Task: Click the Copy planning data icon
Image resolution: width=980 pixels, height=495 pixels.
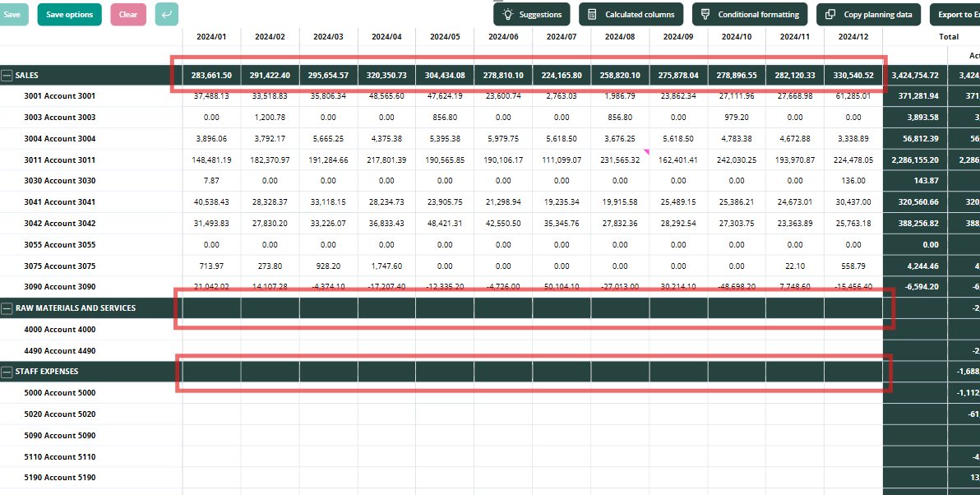Action: click(x=830, y=14)
